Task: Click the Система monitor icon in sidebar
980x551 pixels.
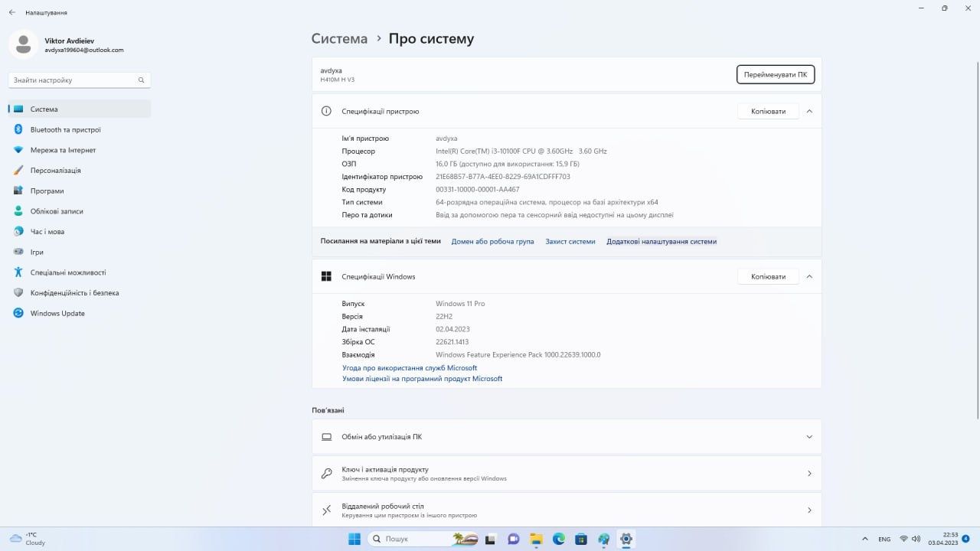Action: (18, 109)
